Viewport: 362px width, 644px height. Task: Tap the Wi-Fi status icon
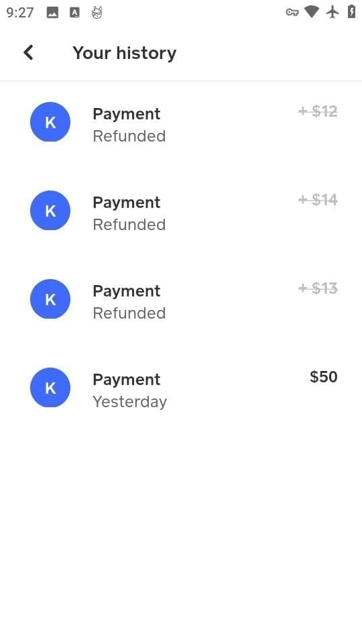[312, 12]
